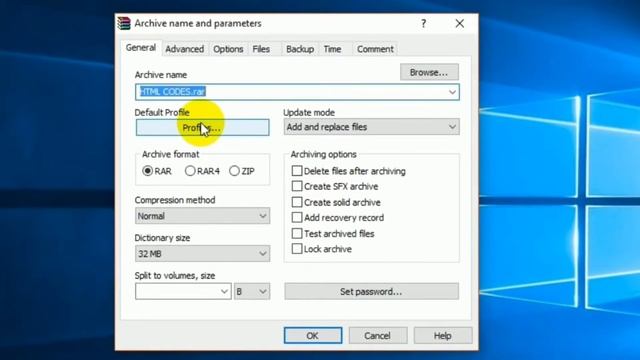Screen dimensions: 640x360
Task: Click the Browse... button
Action: (429, 72)
